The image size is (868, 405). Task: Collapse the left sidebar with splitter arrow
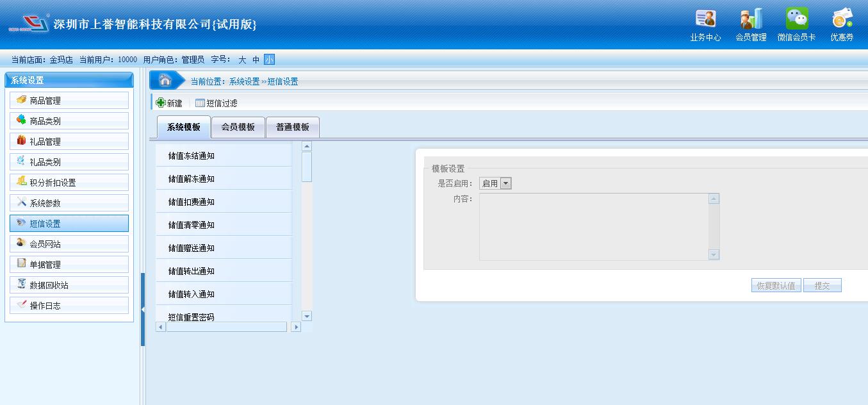click(143, 310)
